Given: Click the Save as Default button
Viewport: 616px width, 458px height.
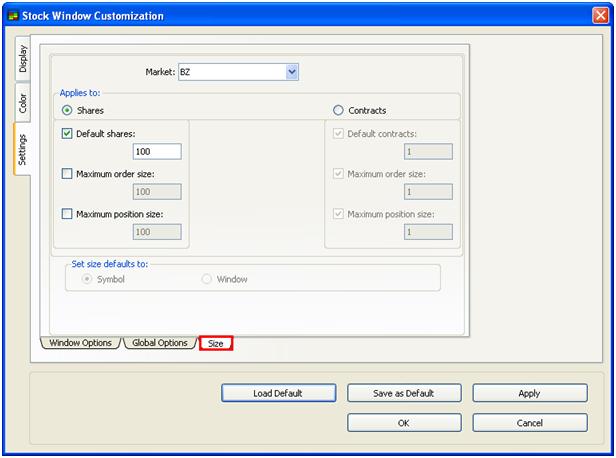Looking at the screenshot, I should 403,393.
